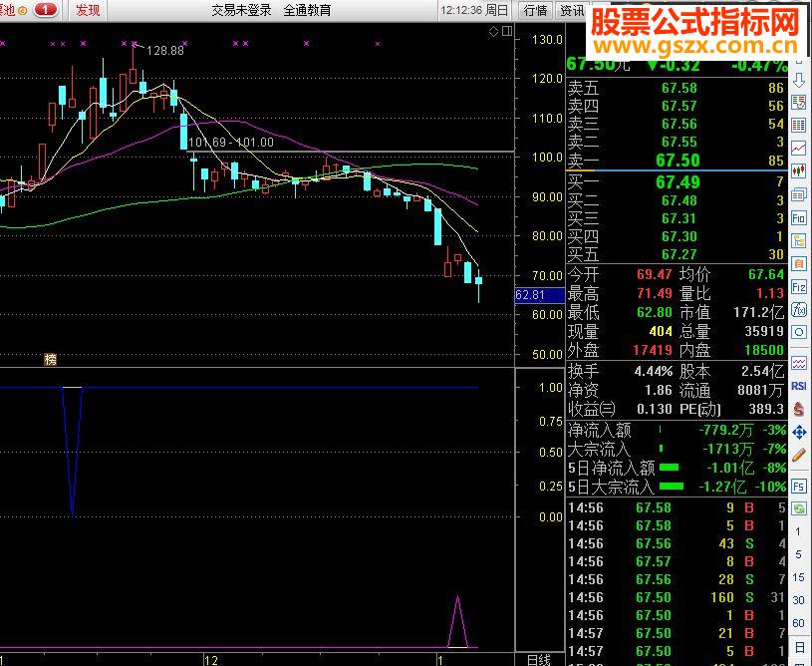Select the pencil drawing tool
812x666 pixels.
pos(798,455)
